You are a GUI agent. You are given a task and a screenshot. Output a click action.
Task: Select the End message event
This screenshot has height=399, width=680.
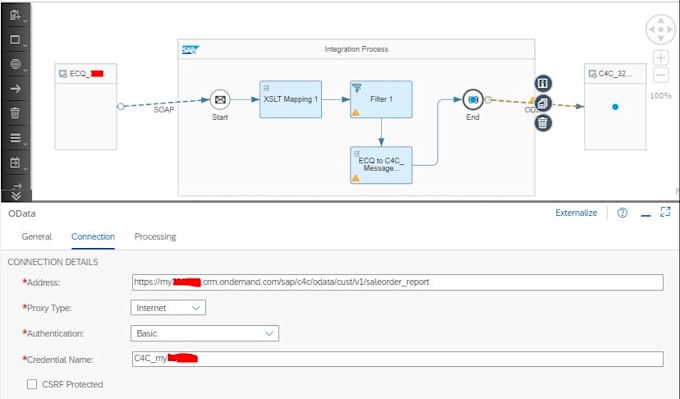[473, 99]
